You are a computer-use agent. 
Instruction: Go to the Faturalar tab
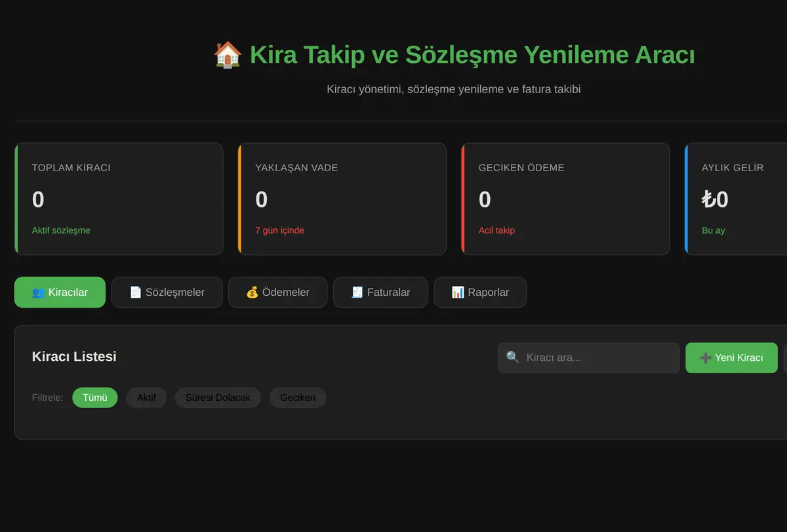380,292
